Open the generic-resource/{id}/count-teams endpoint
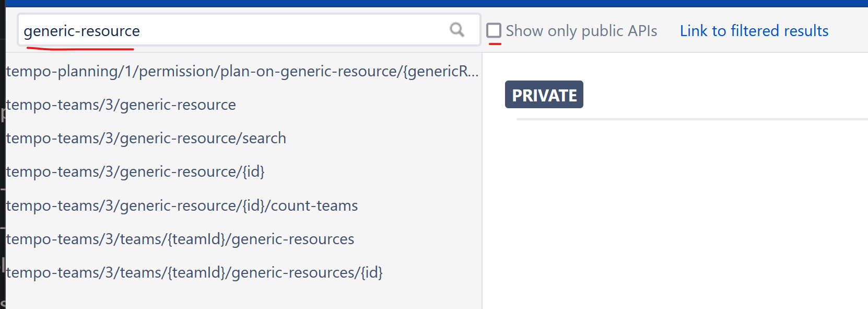Viewport: 868px width, 309px height. [x=182, y=205]
